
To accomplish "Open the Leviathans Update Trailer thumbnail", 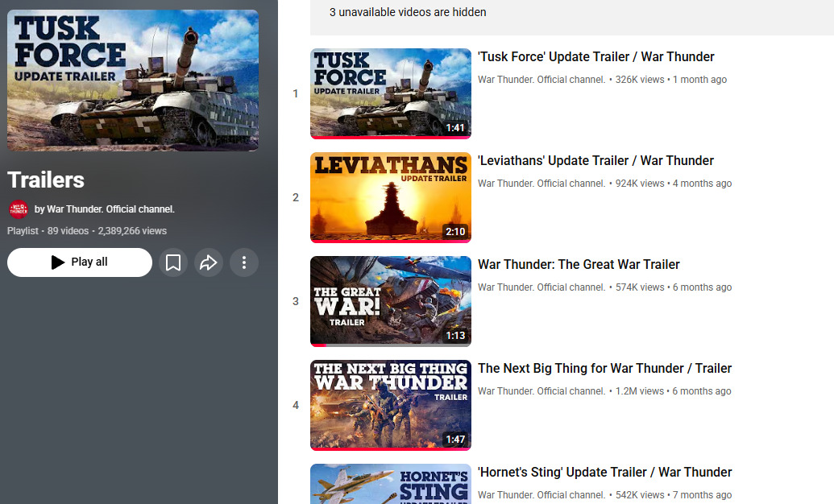I will click(x=390, y=197).
